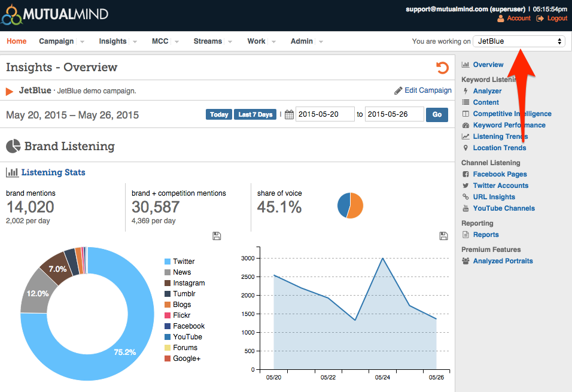Go to the Home tab
Screen dimensions: 572x392
tap(16, 41)
